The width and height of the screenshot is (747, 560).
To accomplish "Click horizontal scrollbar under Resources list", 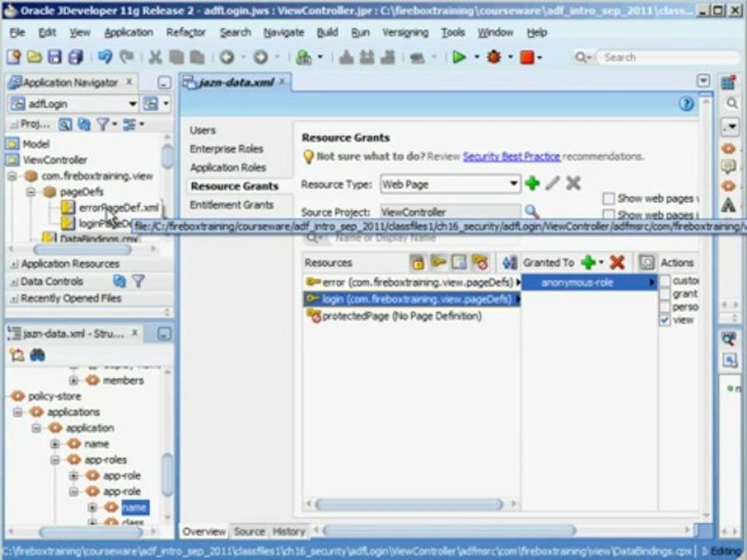I will [x=409, y=504].
